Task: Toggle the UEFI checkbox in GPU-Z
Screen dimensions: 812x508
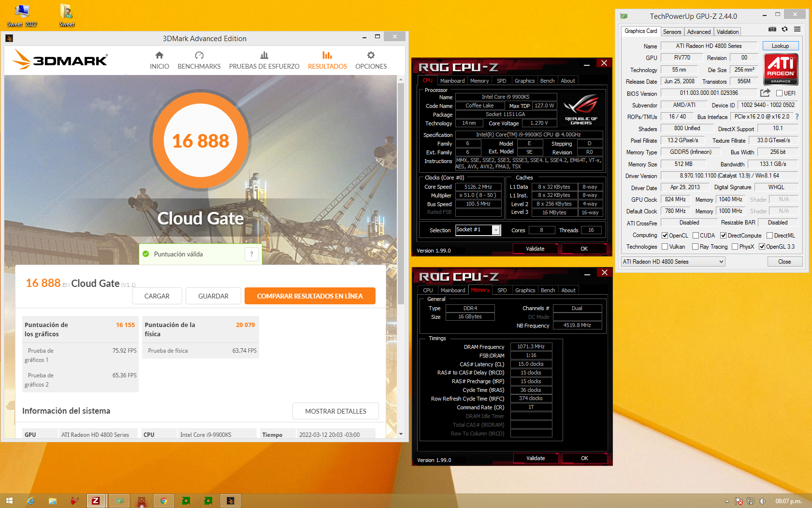Action: point(779,93)
